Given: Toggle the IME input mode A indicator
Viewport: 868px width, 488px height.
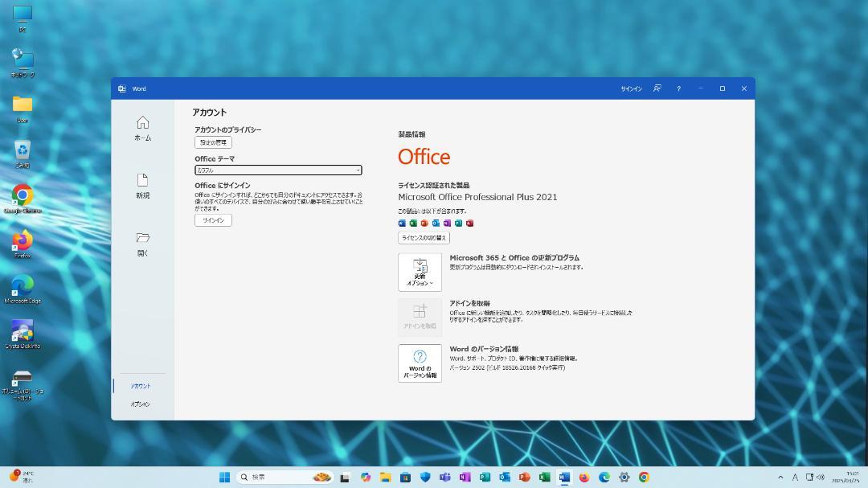Looking at the screenshot, I should coord(795,477).
